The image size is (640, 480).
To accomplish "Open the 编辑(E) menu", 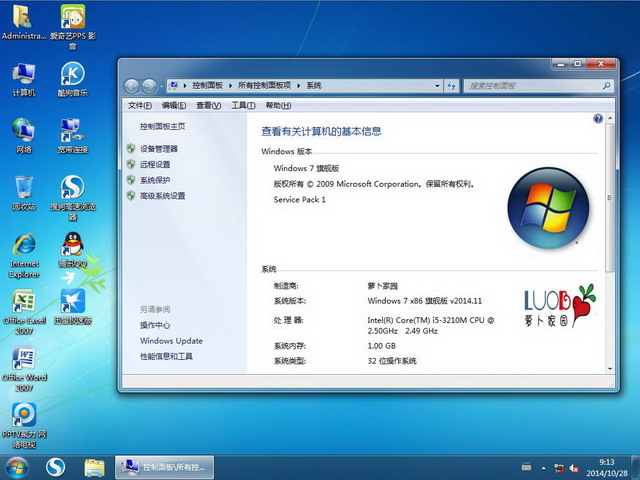I will 174,106.
